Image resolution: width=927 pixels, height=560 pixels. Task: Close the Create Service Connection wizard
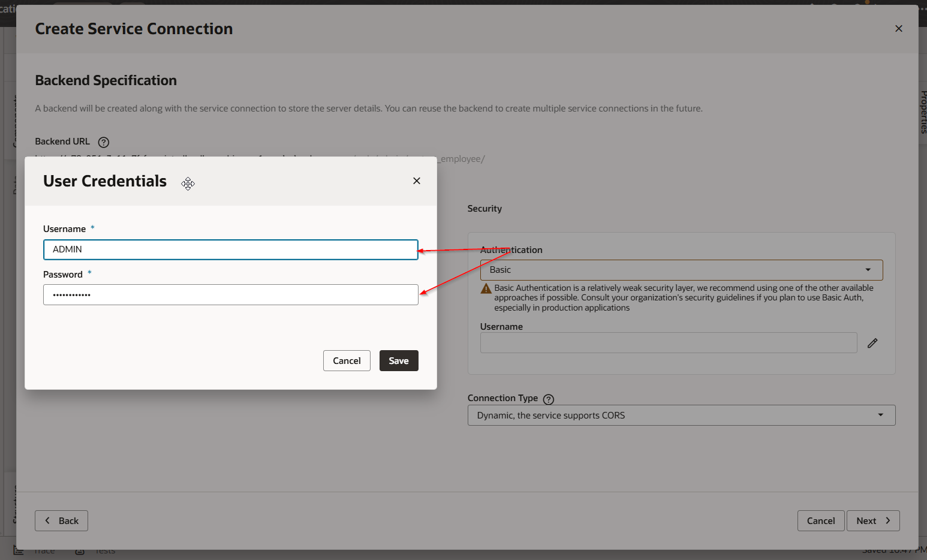tap(898, 29)
